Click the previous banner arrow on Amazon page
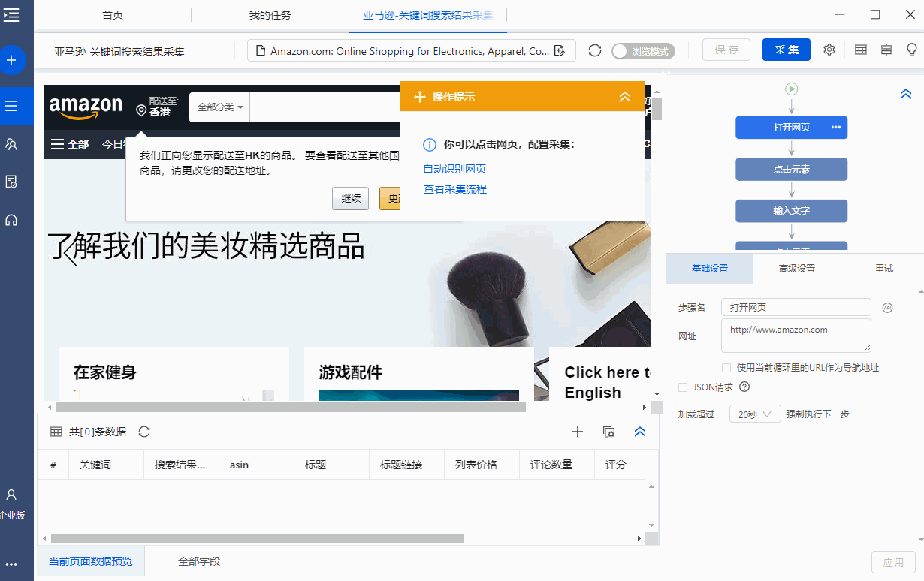Screen dimensions: 924x581 pyautogui.click(x=69, y=252)
